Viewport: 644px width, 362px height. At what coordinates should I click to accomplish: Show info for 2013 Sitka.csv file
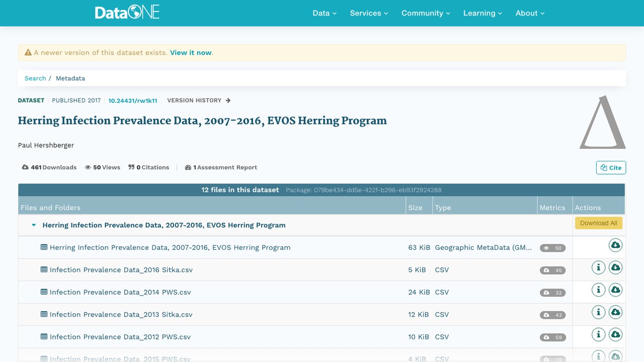(x=598, y=312)
